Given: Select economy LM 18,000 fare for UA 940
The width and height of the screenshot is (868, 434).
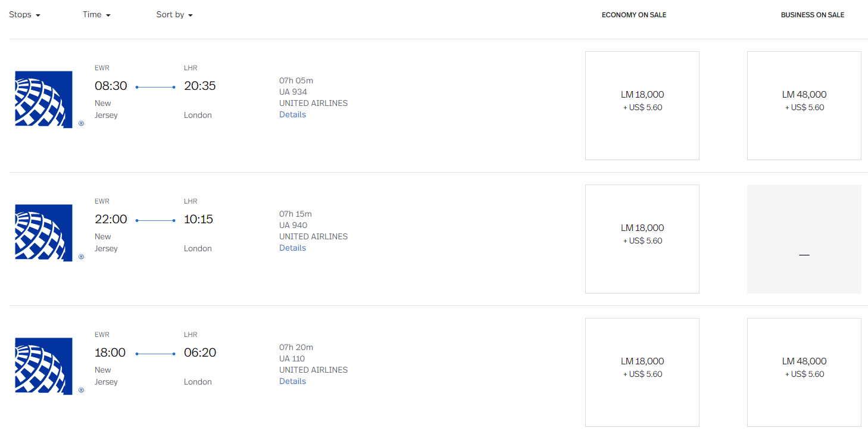Looking at the screenshot, I should click(x=642, y=239).
